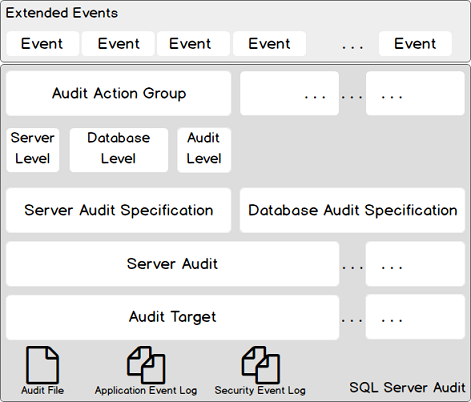The image size is (471, 402).
Task: Click the Database Audit Specification box
Action: coord(352,210)
